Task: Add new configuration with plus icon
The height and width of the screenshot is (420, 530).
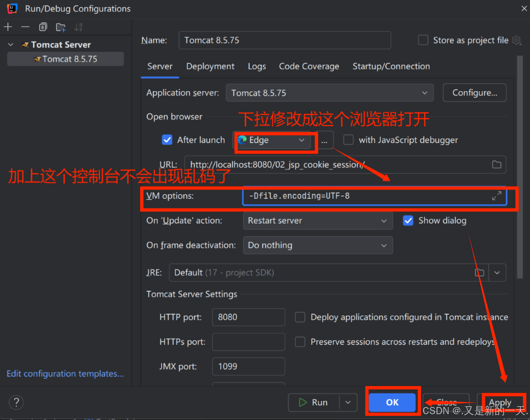Action: tap(8, 27)
